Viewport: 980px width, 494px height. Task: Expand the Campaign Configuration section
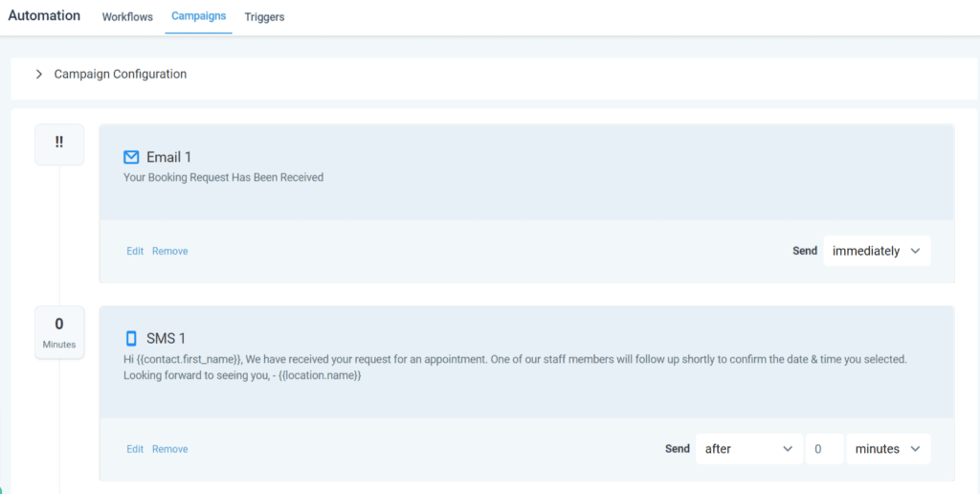[38, 74]
